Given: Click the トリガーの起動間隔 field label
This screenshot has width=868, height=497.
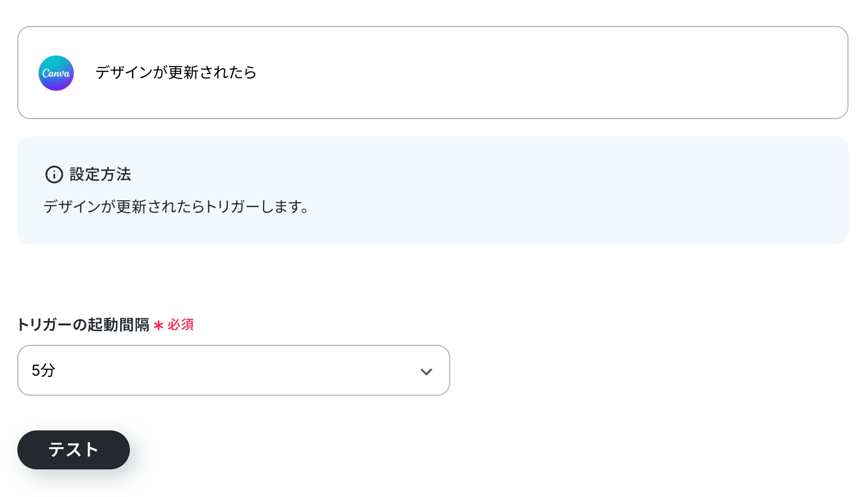Looking at the screenshot, I should (83, 325).
